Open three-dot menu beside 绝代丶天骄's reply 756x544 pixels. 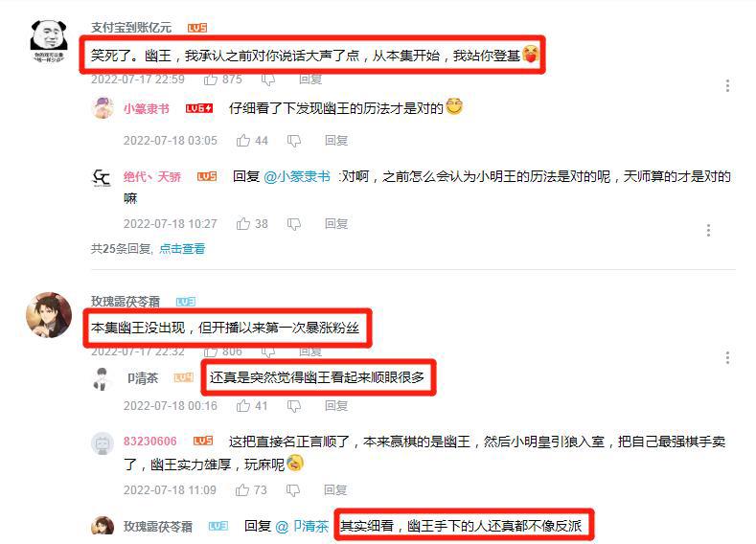pyautogui.click(x=708, y=230)
